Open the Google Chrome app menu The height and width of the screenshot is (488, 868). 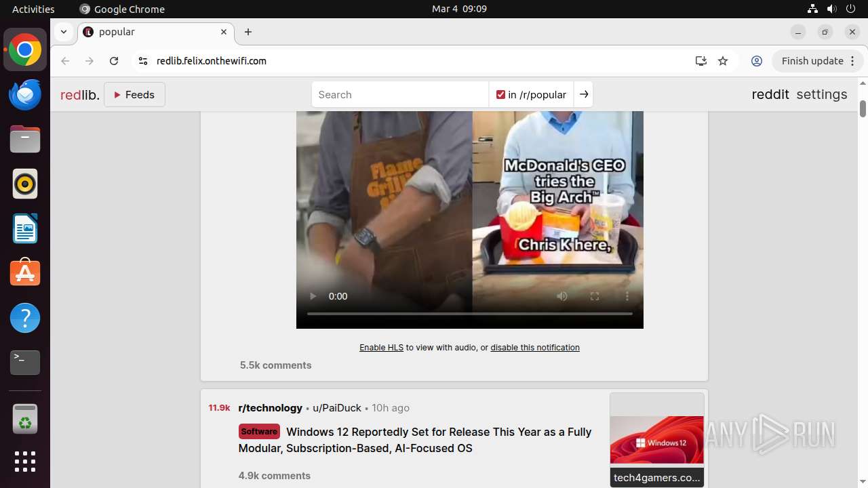click(122, 9)
